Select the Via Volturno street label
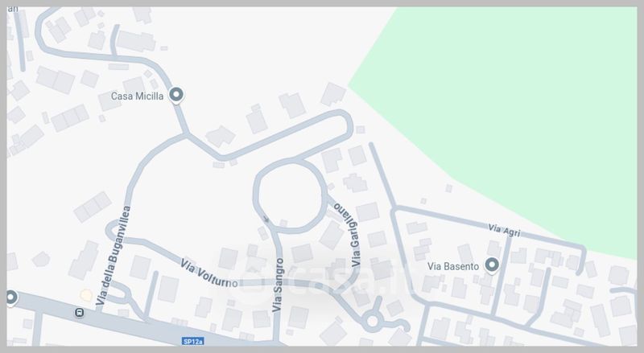 tap(208, 273)
